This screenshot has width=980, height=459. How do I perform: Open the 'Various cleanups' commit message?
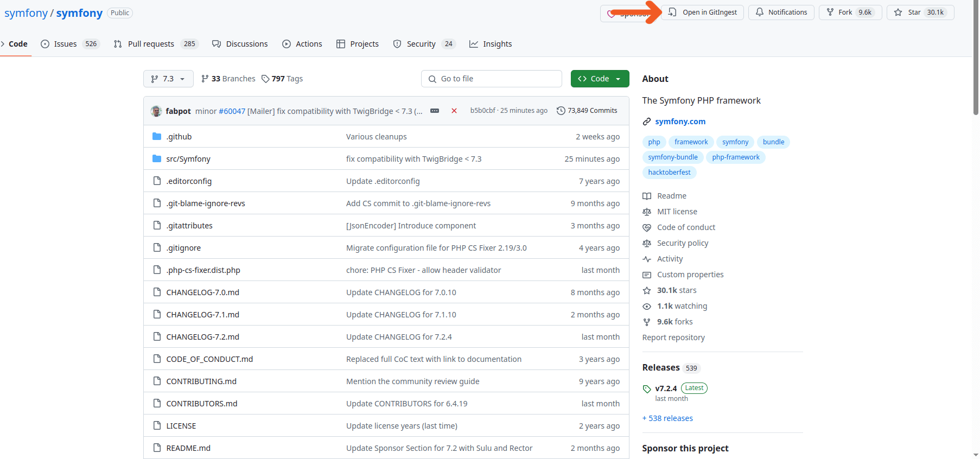click(x=376, y=137)
